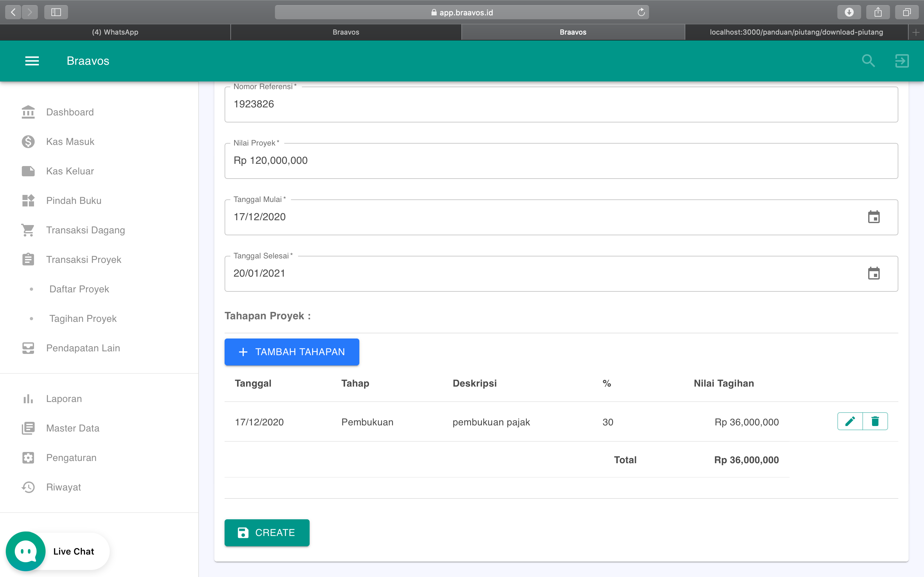Edit the Pembukuan stage with pencil icon
924x577 pixels.
[x=850, y=421]
